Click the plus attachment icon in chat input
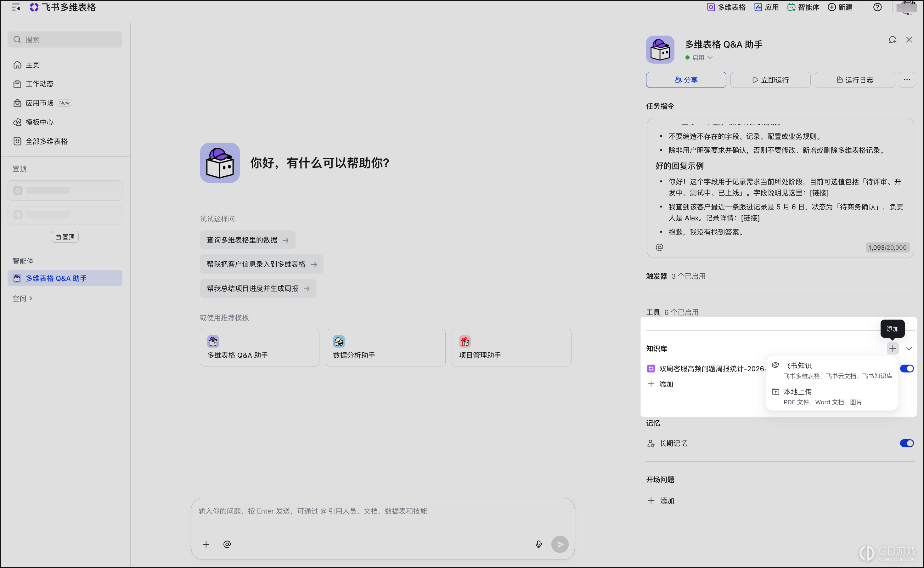 coord(206,544)
